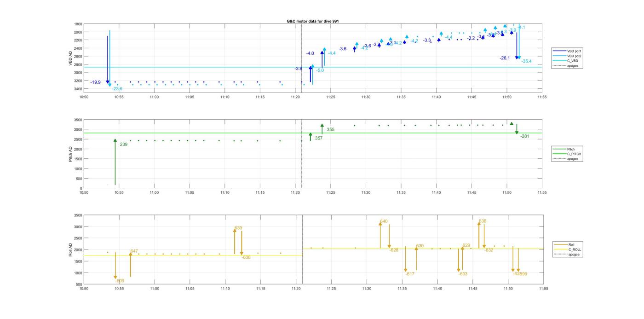
Task: Click the '3400' tick on the VBD axis
Action: point(78,89)
